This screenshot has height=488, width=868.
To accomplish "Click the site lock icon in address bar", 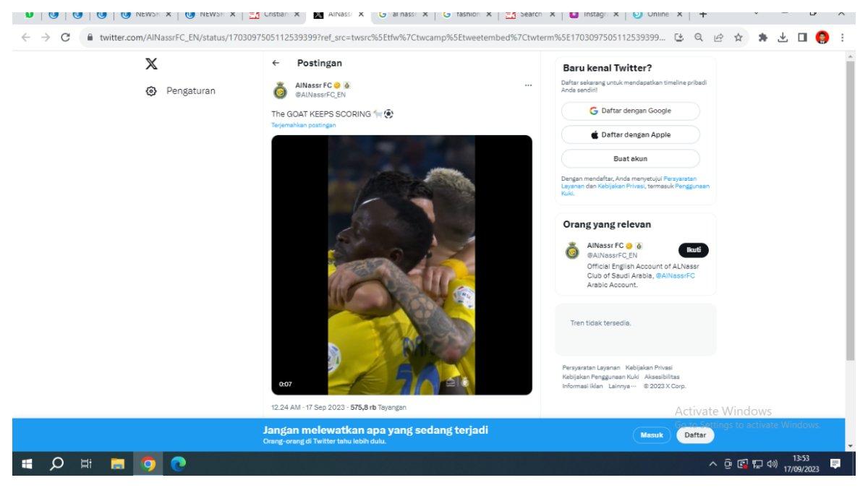I will 90,38.
